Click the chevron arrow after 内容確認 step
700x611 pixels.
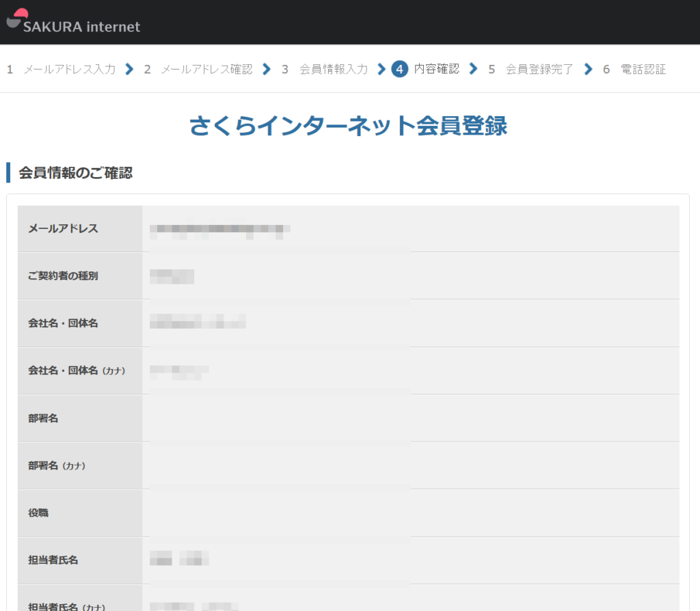(x=473, y=69)
